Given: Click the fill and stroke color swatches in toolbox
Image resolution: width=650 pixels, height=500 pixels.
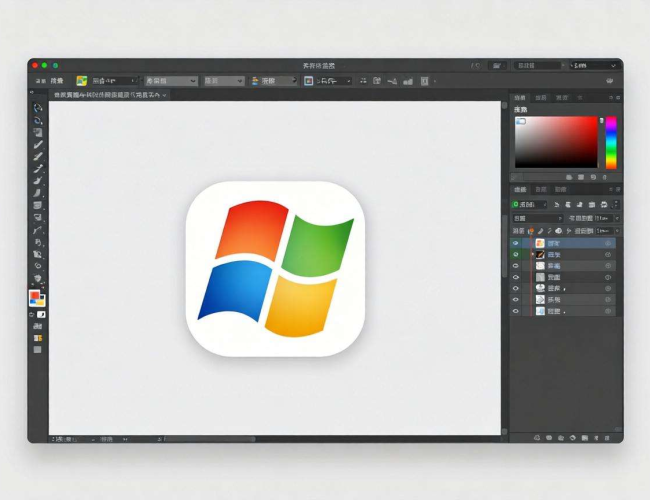Looking at the screenshot, I should click(x=37, y=298).
